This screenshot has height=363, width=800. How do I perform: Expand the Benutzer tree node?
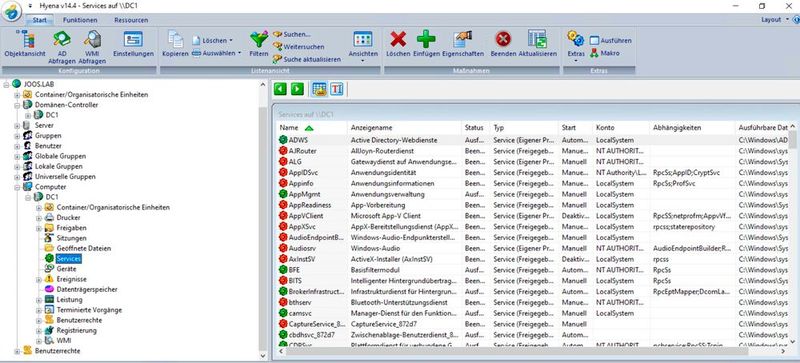point(17,146)
